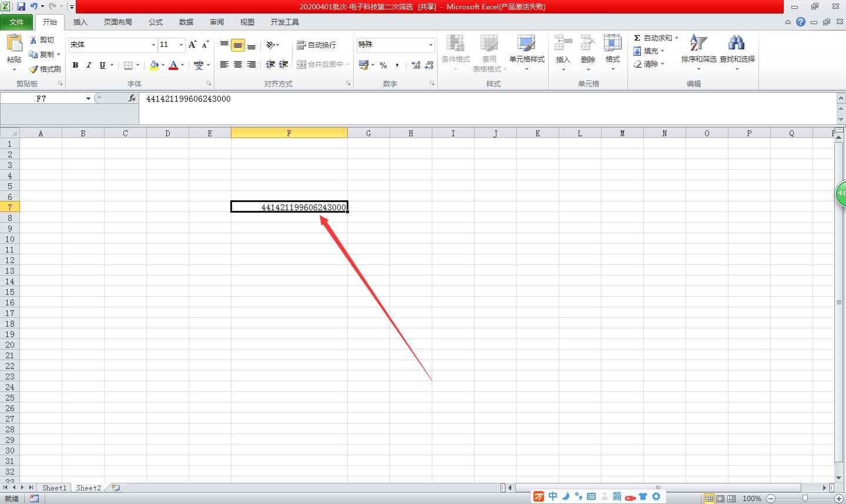This screenshot has width=846, height=504.
Task: Toggle wrap text 自动换行
Action: pos(317,45)
